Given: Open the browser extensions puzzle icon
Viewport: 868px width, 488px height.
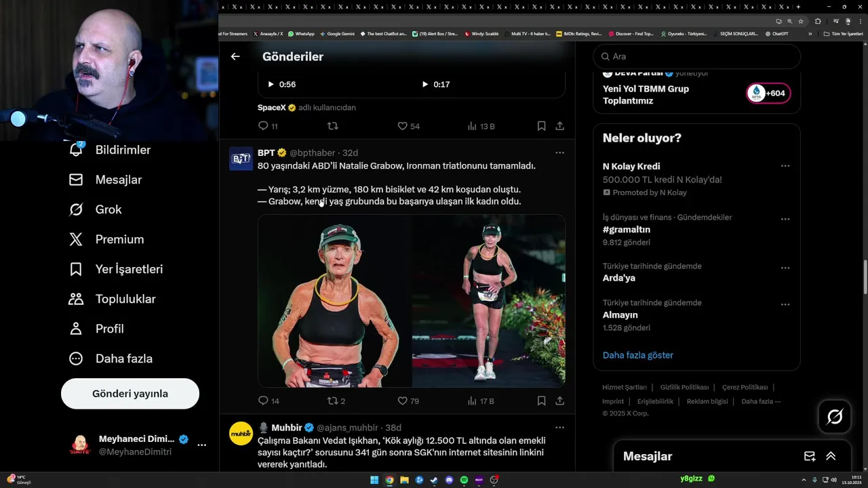Looking at the screenshot, I should point(818,21).
